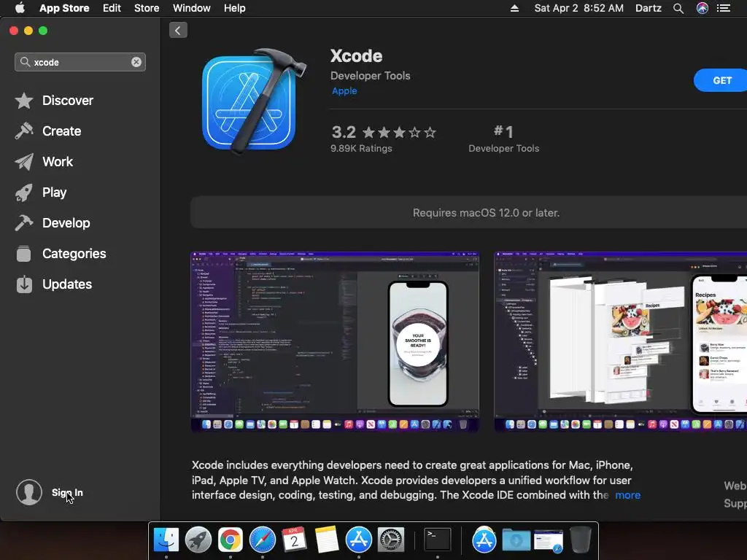747x560 pixels.
Task: Open Notification Center list icon
Action: point(724,8)
